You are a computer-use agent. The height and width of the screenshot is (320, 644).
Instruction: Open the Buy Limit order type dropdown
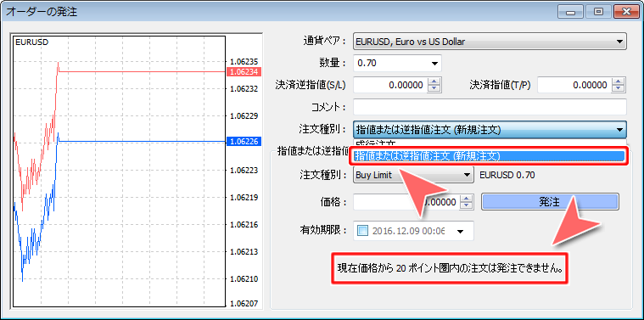click(413, 175)
